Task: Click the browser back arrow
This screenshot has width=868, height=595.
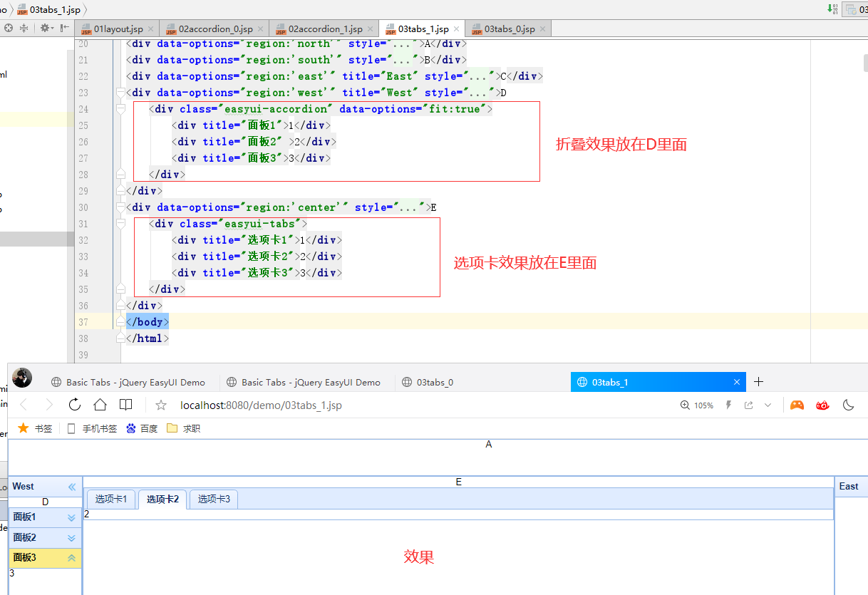Action: (24, 405)
